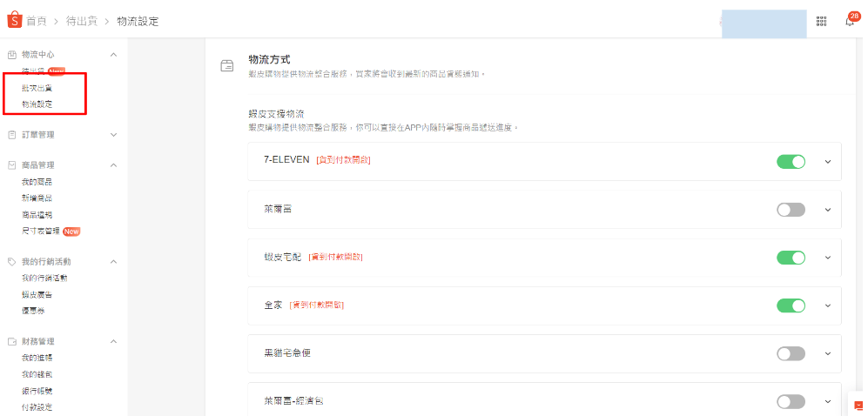Expand the 蝦皮宅配 row details
This screenshot has height=416, width=868.
coord(828,258)
